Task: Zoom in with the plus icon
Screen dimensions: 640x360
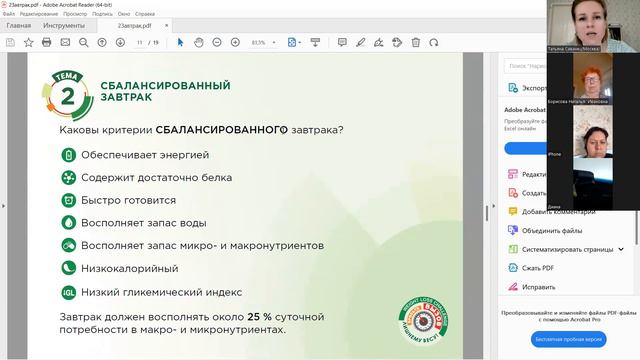Action: (x=235, y=42)
